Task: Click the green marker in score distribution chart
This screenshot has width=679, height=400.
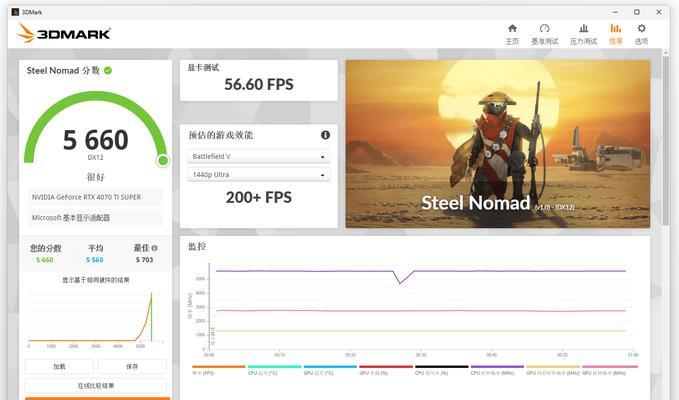Action: [152, 317]
